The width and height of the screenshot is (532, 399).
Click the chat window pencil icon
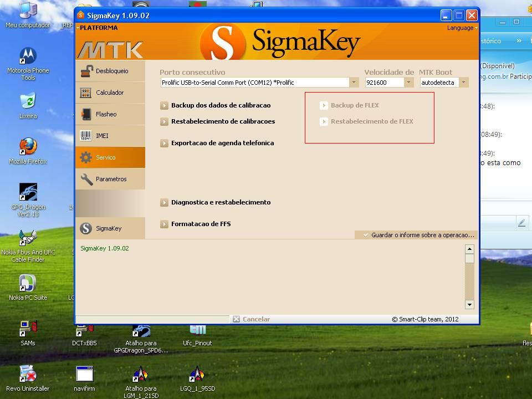[x=522, y=223]
